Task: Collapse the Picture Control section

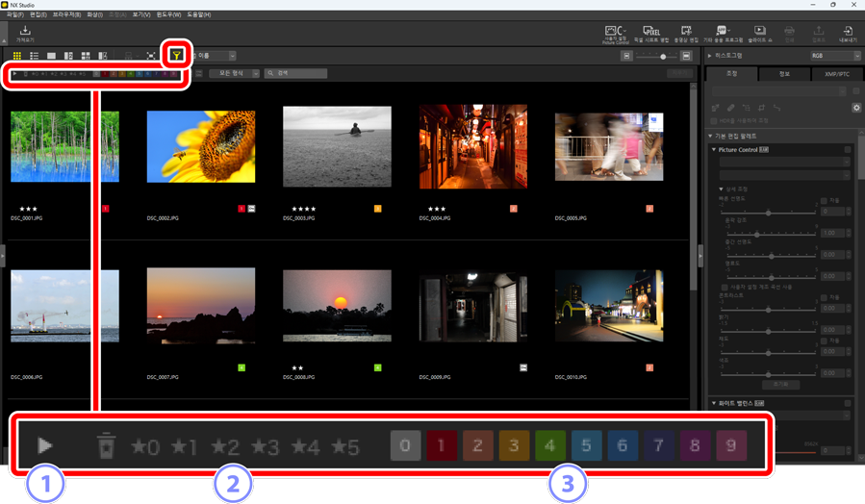Action: point(713,150)
